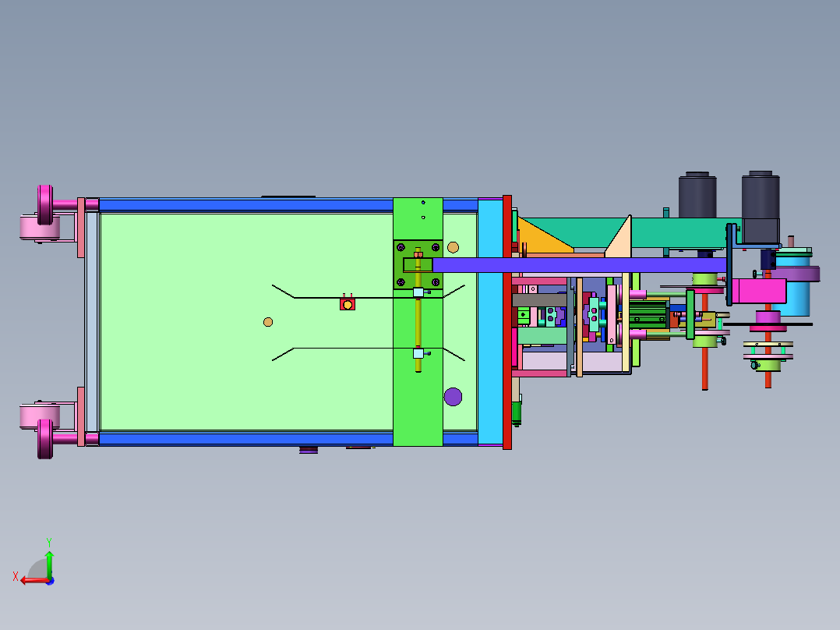Select the red square button with yellow center
Screen dimensions: 840x630
click(348, 305)
